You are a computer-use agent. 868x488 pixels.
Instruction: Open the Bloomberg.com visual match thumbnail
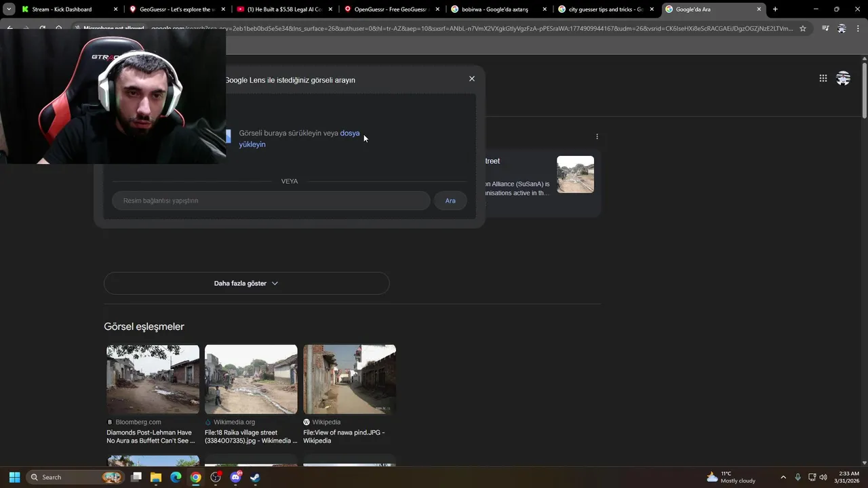(x=153, y=379)
